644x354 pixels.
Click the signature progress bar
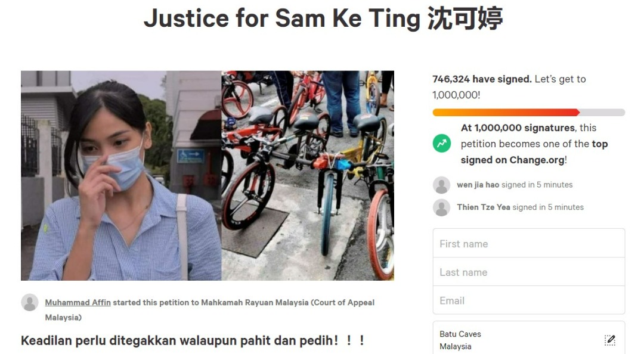click(x=528, y=112)
